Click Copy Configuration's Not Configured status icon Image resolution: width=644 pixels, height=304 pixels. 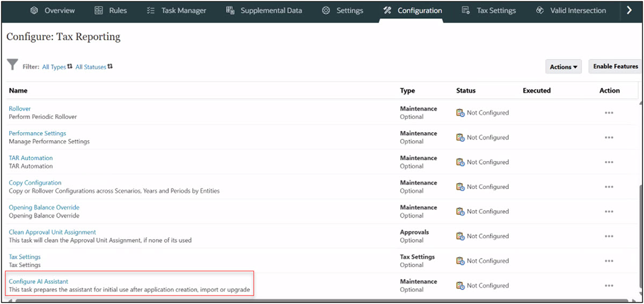(460, 187)
